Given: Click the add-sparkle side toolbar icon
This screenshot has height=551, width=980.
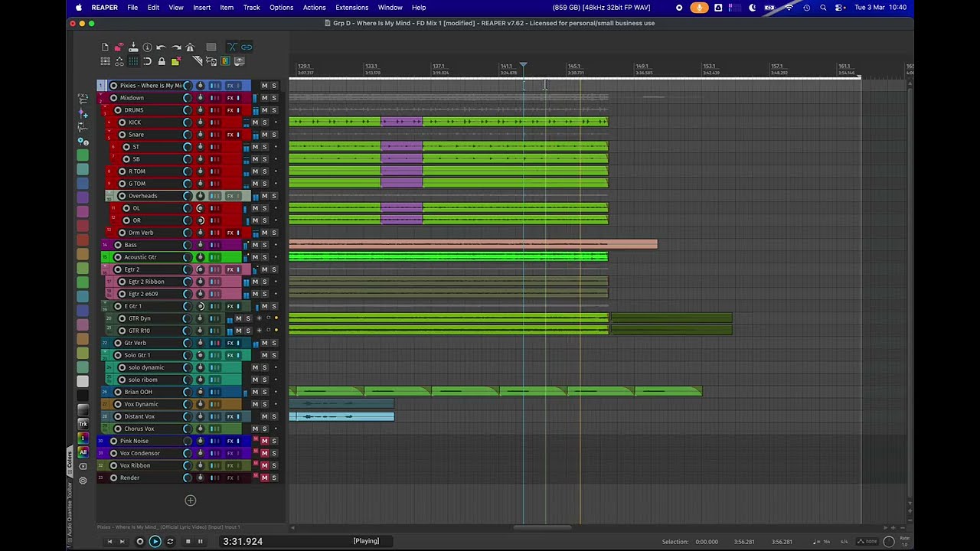Looking at the screenshot, I should coord(83,113).
